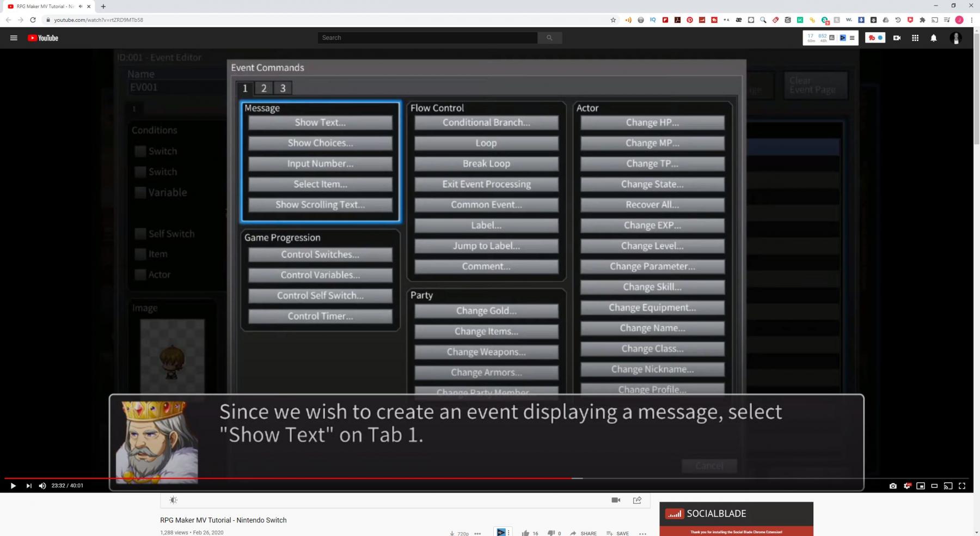
Task: Click the video title RPG Maker MV Tutorial
Action: click(223, 520)
